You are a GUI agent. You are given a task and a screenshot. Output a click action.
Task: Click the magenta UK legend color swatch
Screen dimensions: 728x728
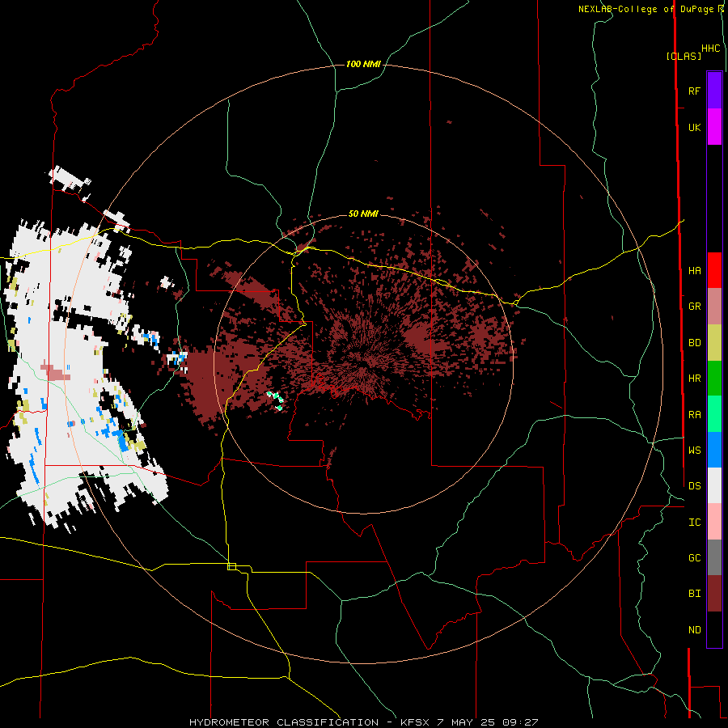[714, 127]
